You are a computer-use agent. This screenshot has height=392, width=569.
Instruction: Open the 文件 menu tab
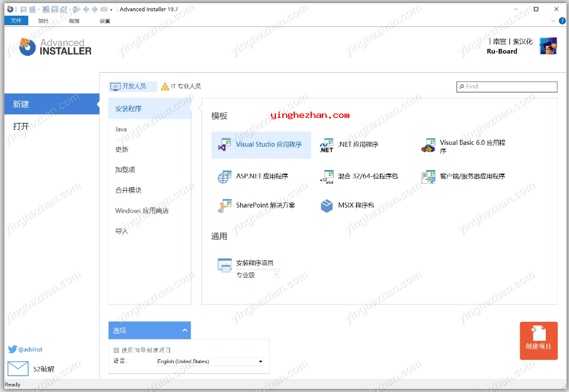coord(16,21)
